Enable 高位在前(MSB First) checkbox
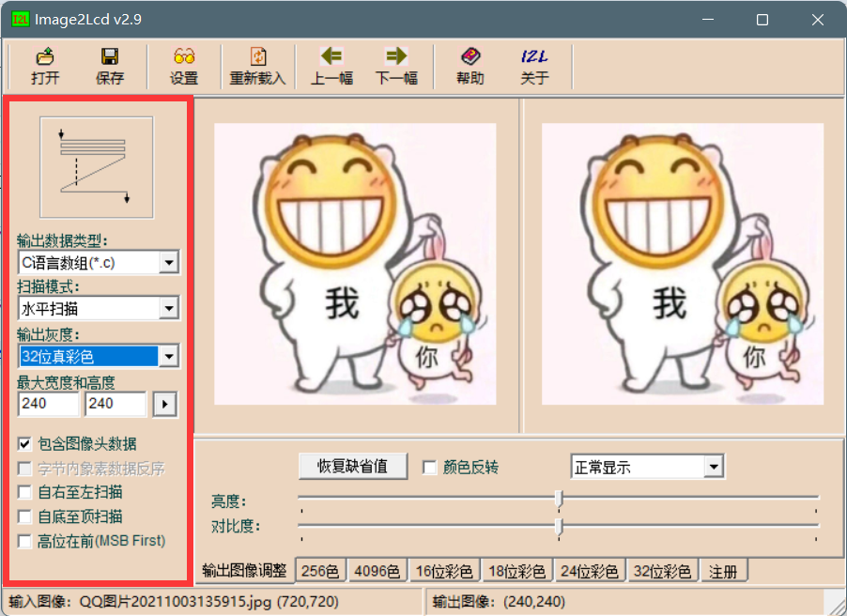This screenshot has height=616, width=847. pyautogui.click(x=24, y=541)
